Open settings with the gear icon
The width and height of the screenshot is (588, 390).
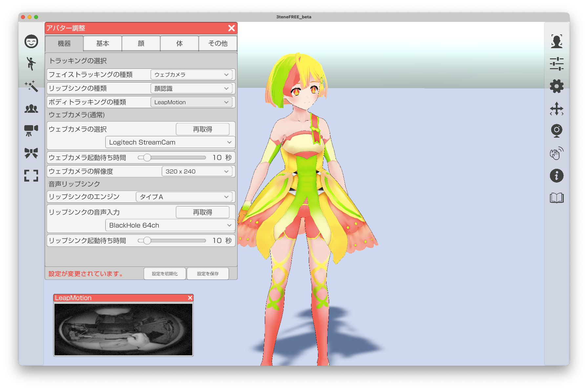point(556,86)
